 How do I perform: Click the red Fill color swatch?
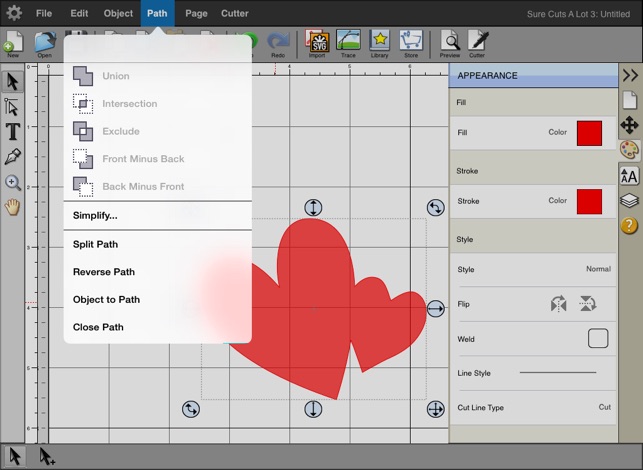click(x=589, y=133)
